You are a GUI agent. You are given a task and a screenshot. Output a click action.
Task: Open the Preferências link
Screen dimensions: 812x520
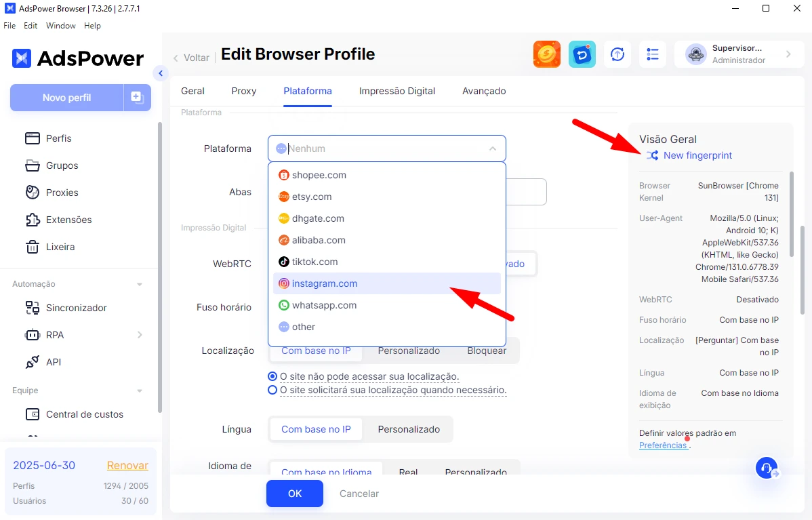coord(663,445)
